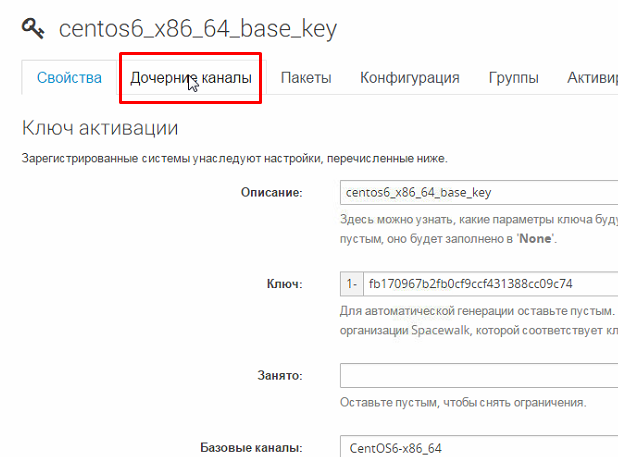The image size is (618, 457).
Task: Open the Базовые каналы dropdown
Action: coord(480,447)
